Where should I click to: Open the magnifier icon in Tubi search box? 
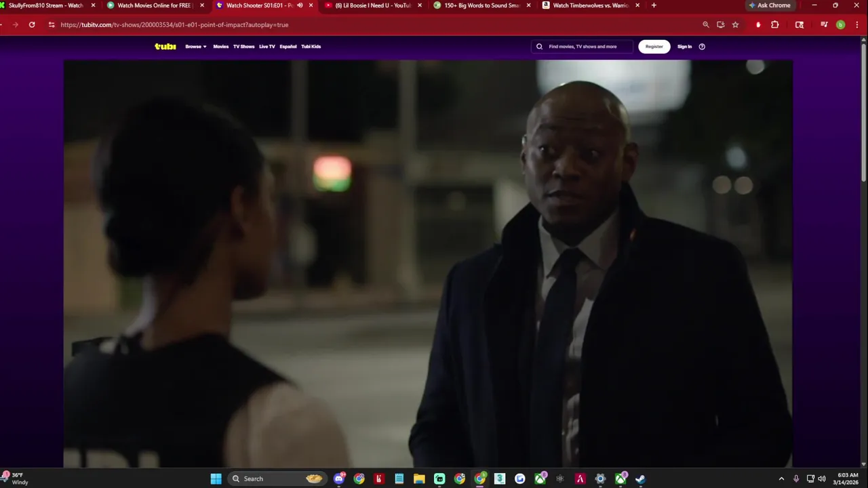(x=540, y=47)
